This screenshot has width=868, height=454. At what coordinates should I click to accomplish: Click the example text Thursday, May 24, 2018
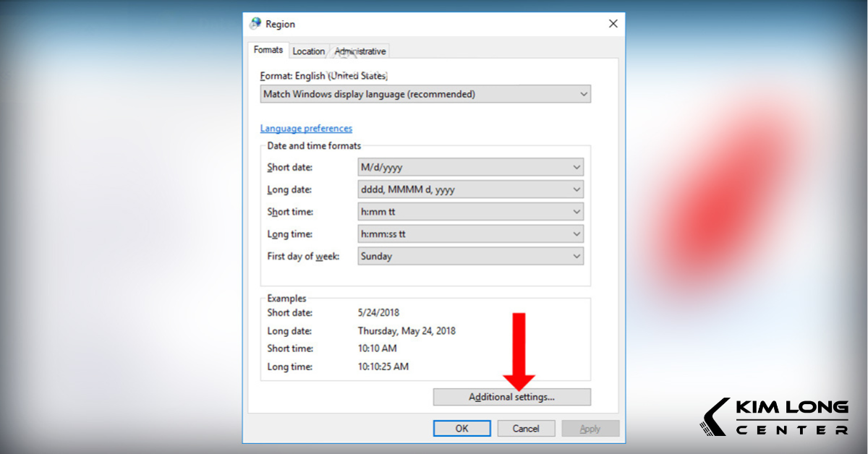[x=407, y=331]
